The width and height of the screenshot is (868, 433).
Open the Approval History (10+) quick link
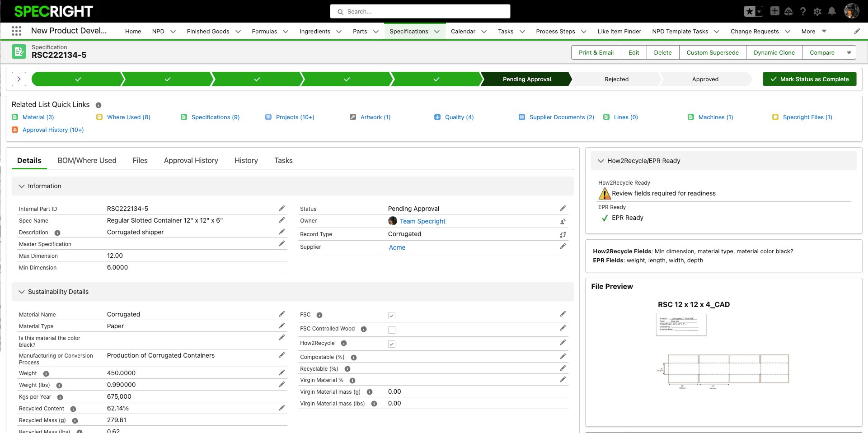pos(53,130)
